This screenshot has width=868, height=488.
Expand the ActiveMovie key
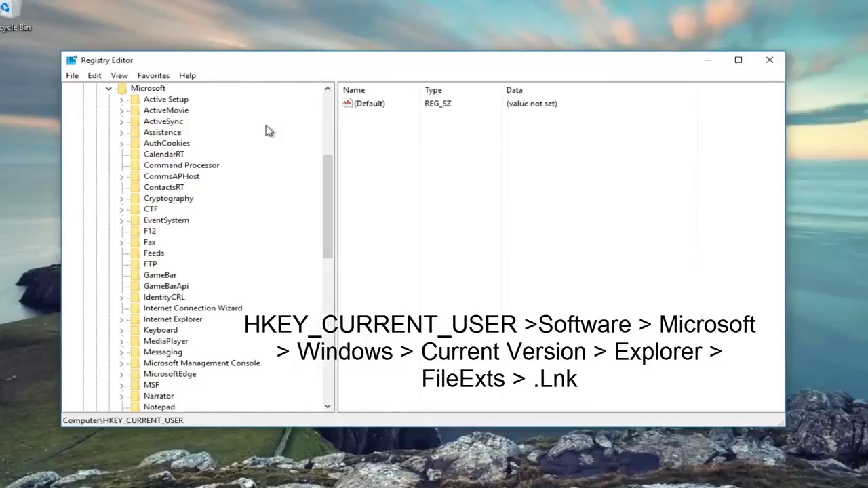tap(121, 110)
